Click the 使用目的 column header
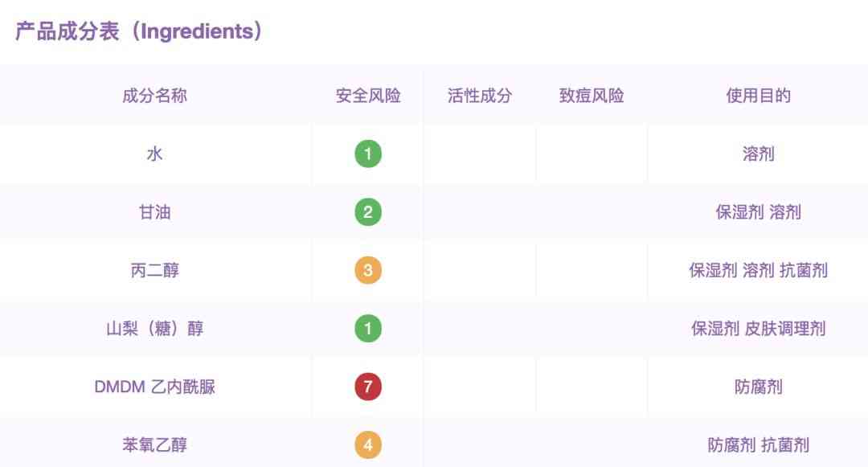868x467 pixels. pyautogui.click(x=758, y=96)
